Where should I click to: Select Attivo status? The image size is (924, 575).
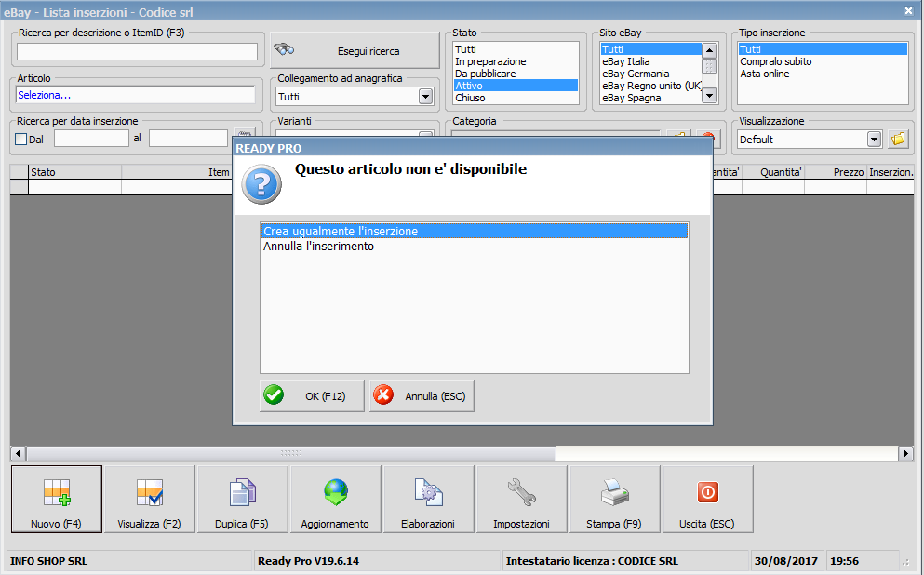[516, 86]
